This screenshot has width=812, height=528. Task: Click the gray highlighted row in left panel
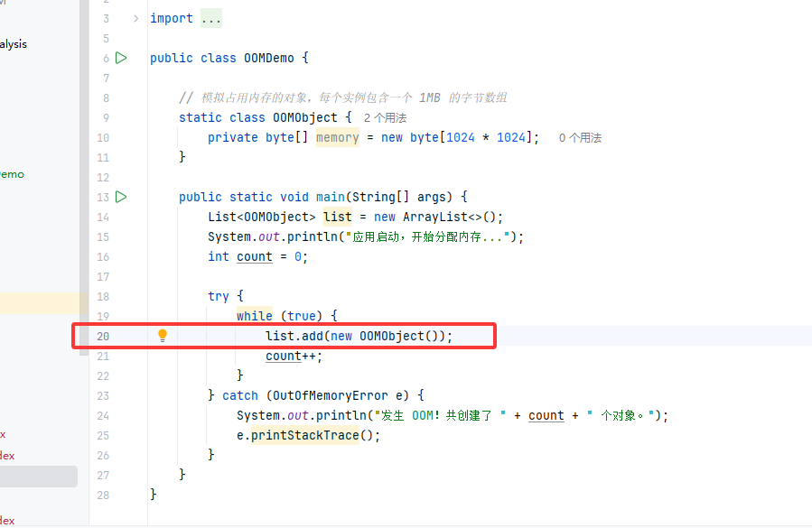click(x=38, y=477)
